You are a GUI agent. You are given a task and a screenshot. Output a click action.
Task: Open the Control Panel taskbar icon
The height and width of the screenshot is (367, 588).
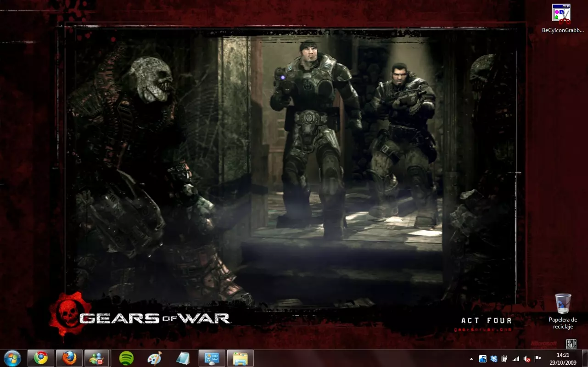pos(212,358)
